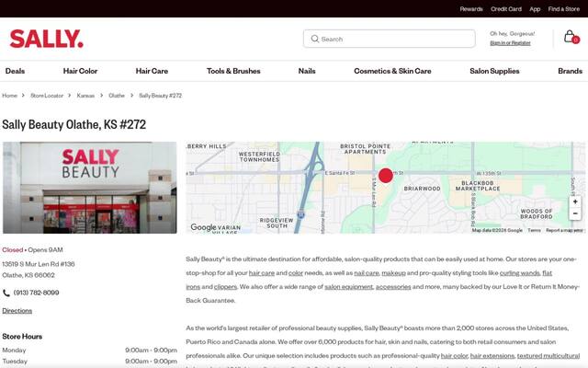Screen dimensions: 588x368
Task: Click Sign in or Register link
Action: pyautogui.click(x=510, y=43)
